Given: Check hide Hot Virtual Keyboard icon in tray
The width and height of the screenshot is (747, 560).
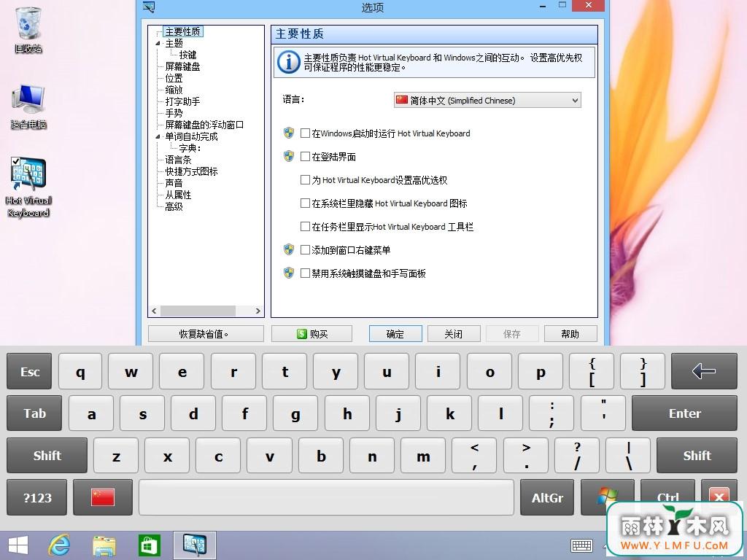Looking at the screenshot, I should click(305, 203).
